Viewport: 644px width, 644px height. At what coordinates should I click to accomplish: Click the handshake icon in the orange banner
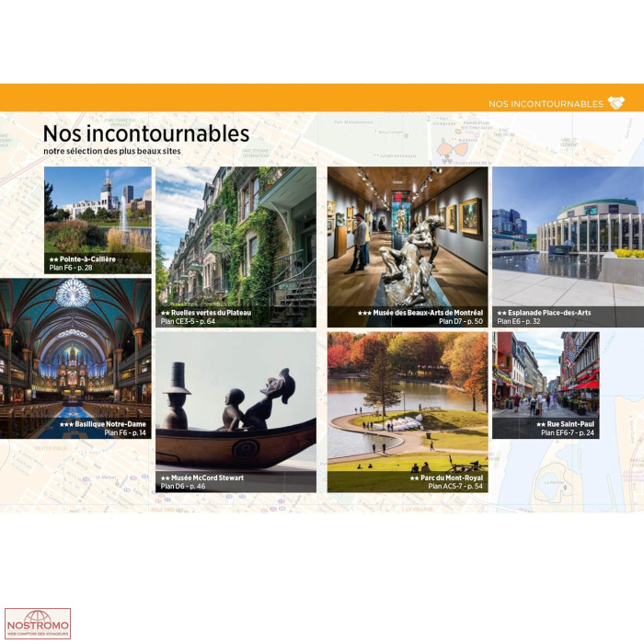click(616, 103)
